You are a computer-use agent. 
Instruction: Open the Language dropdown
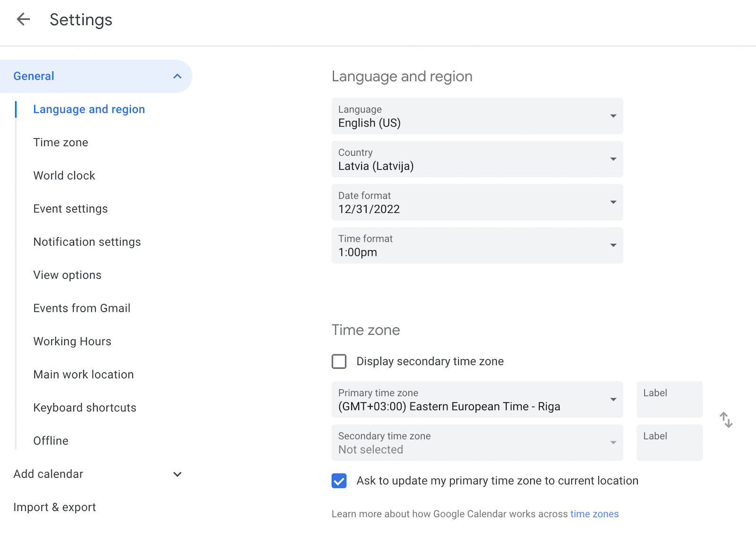point(477,116)
